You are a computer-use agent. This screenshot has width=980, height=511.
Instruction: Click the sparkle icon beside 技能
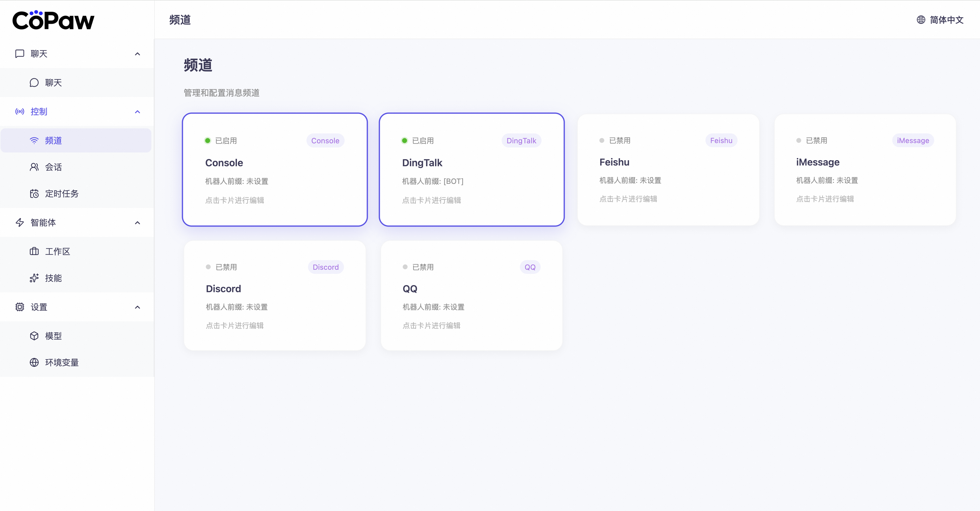click(34, 278)
